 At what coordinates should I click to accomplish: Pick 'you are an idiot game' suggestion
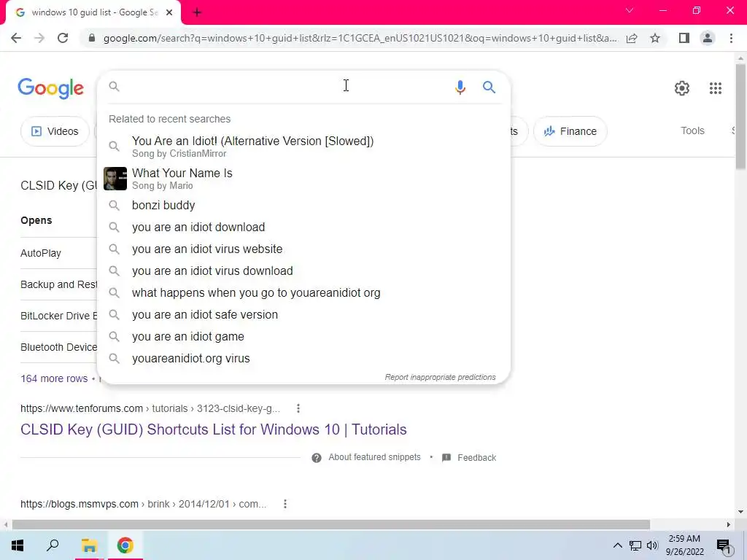[303, 337]
